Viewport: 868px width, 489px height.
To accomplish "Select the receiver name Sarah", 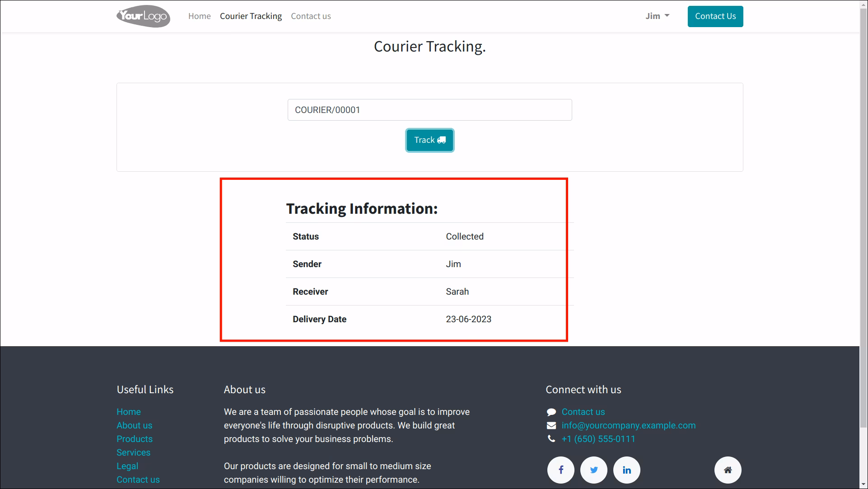I will 457,292.
